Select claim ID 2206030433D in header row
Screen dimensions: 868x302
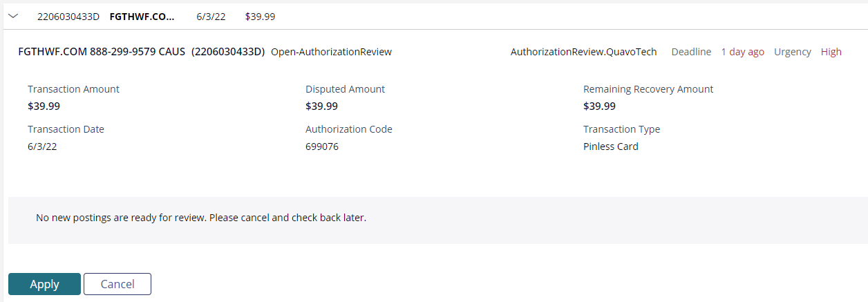(x=68, y=16)
